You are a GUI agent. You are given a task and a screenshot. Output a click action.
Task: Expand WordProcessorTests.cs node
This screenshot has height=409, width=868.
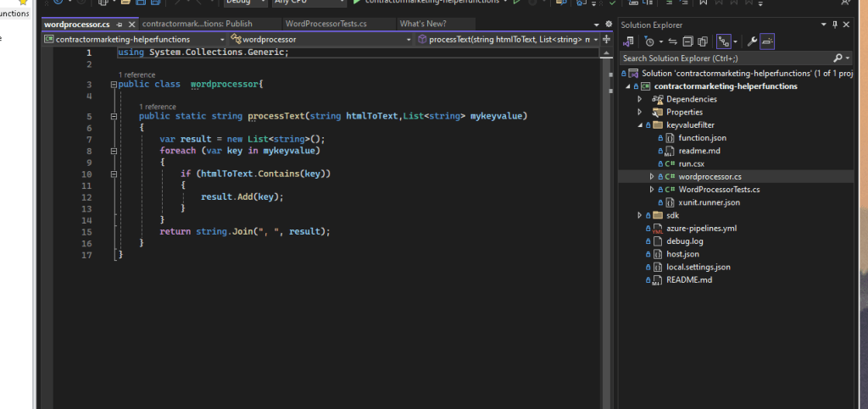click(x=652, y=190)
